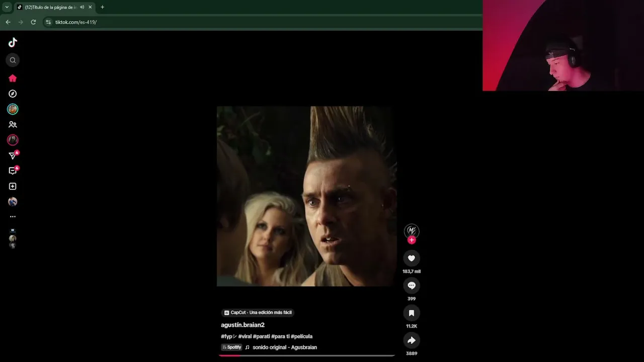
Task: Select the TikTok browser tab
Action: pos(54,7)
